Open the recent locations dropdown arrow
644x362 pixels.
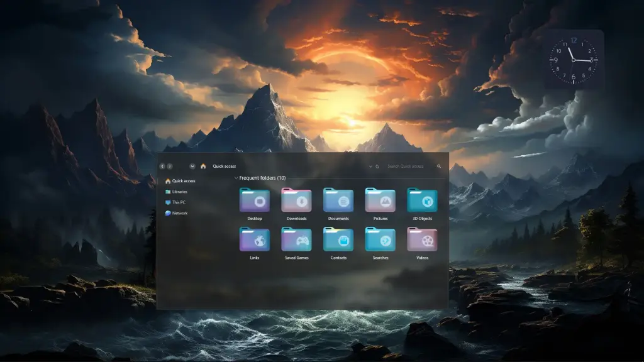tap(192, 167)
